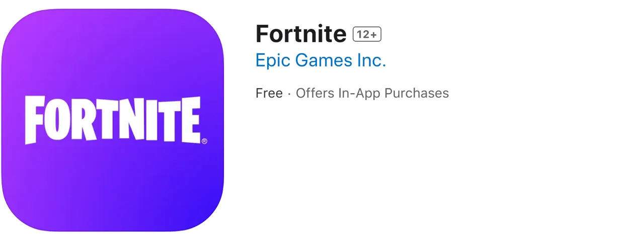Click the 12+ age rating badge
This screenshot has height=240, width=644.
click(367, 34)
